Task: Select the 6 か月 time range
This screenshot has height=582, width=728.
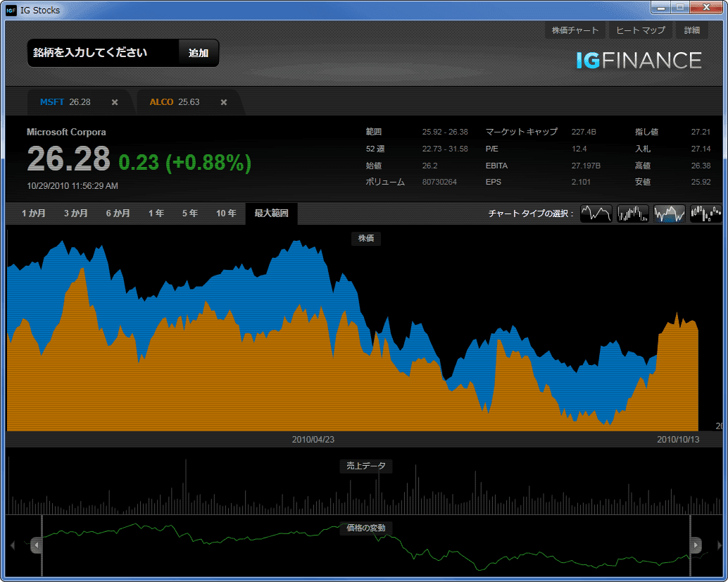Action: click(x=118, y=213)
